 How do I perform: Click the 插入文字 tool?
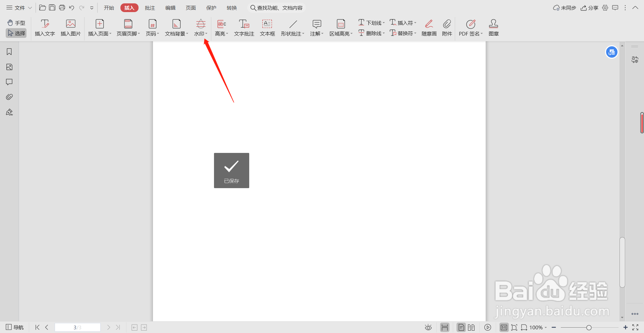(x=45, y=28)
